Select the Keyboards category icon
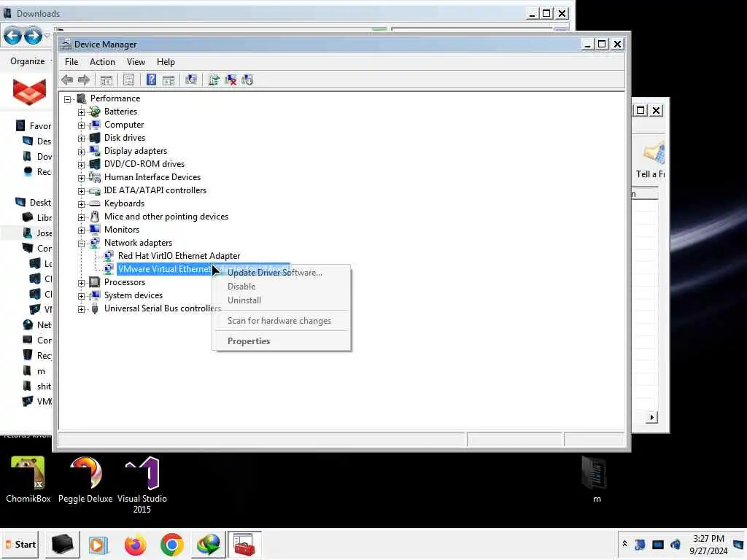Screen dimensions: 747x560 coord(95,203)
